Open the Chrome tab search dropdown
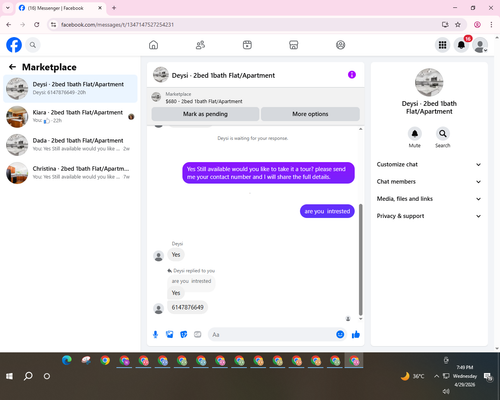 coord(8,8)
